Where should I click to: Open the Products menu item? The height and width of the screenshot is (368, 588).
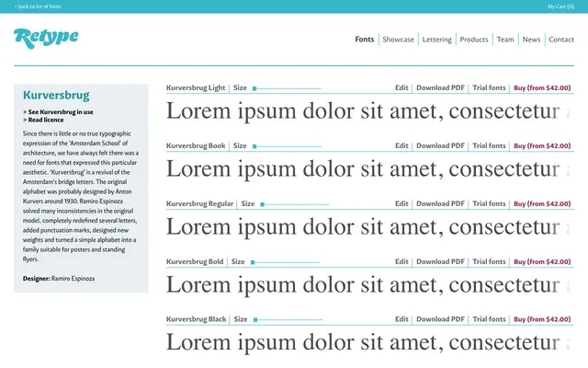(474, 40)
